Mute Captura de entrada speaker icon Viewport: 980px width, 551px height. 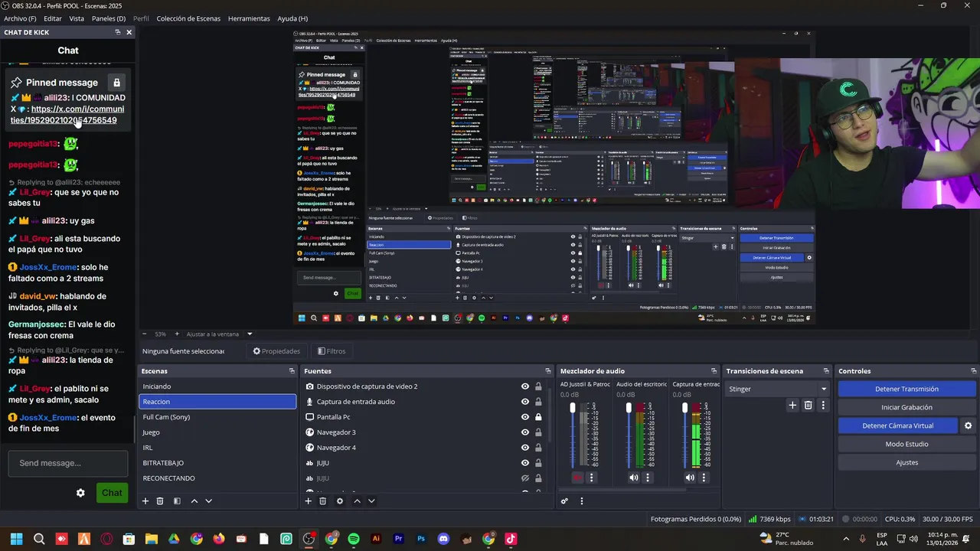point(690,478)
